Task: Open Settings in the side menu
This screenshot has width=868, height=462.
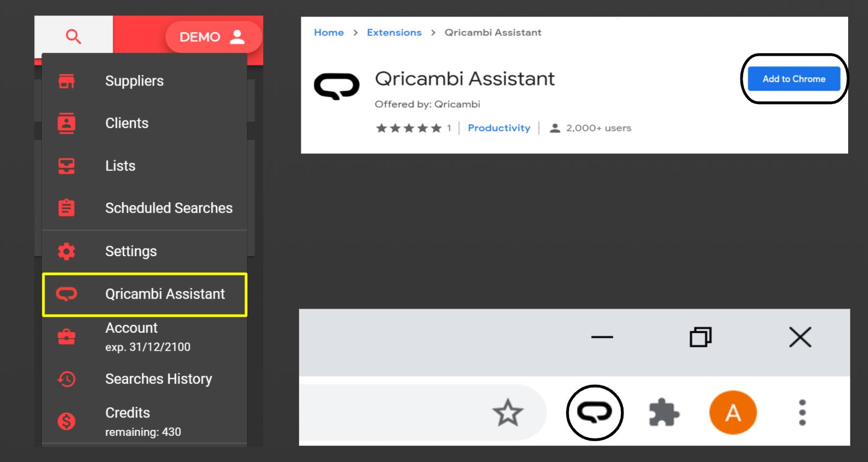Action: coord(144,251)
